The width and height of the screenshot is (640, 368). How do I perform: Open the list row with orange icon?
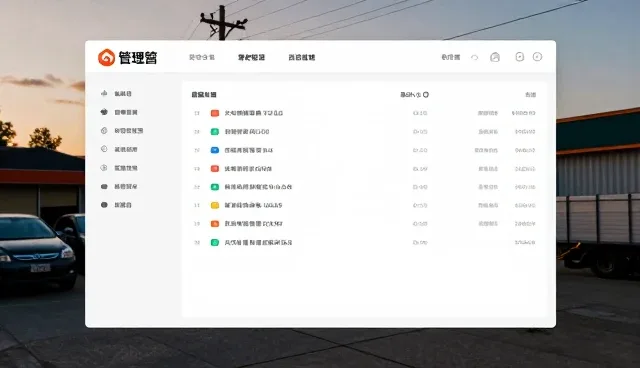pos(364,224)
